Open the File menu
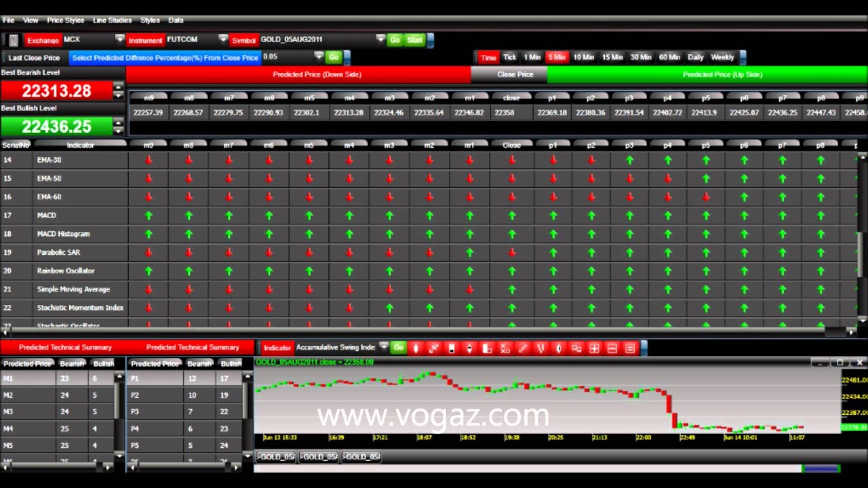 [x=8, y=20]
